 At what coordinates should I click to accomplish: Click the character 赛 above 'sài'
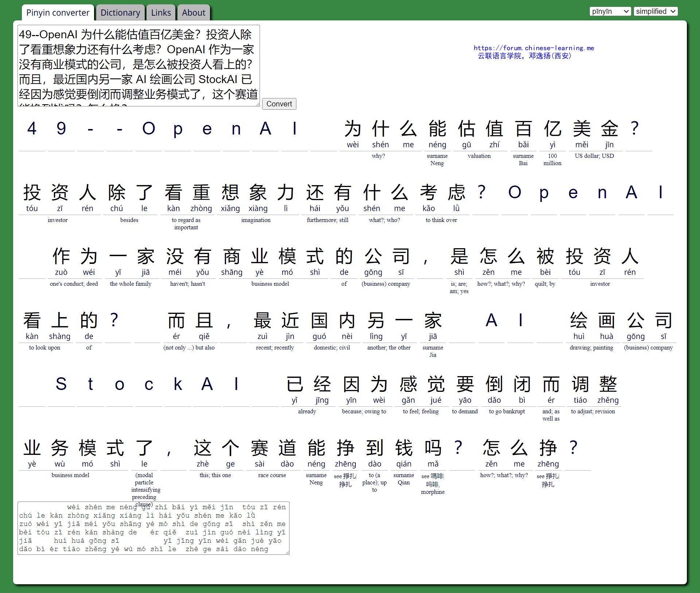[259, 448]
